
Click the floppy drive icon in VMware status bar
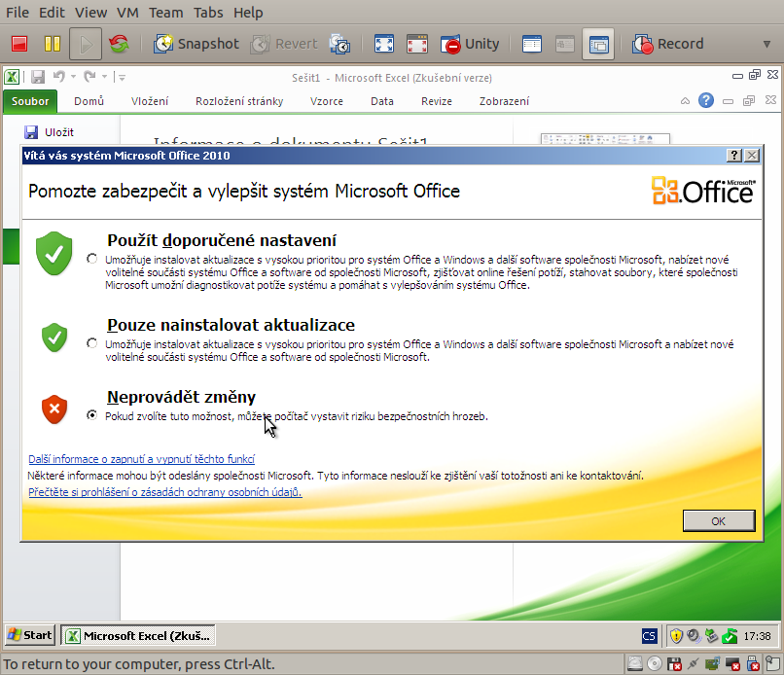pos(674,663)
